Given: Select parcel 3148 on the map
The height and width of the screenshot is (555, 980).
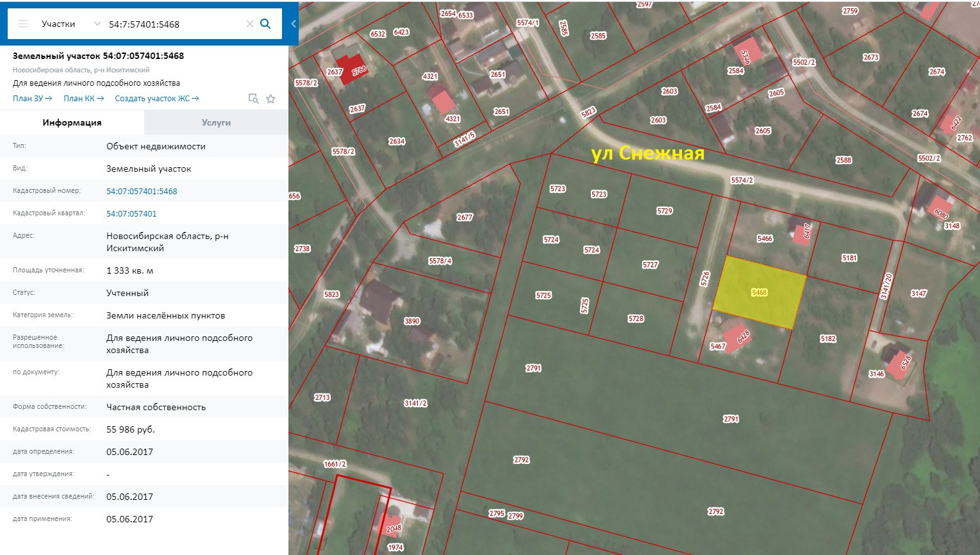Looking at the screenshot, I should click(952, 226).
